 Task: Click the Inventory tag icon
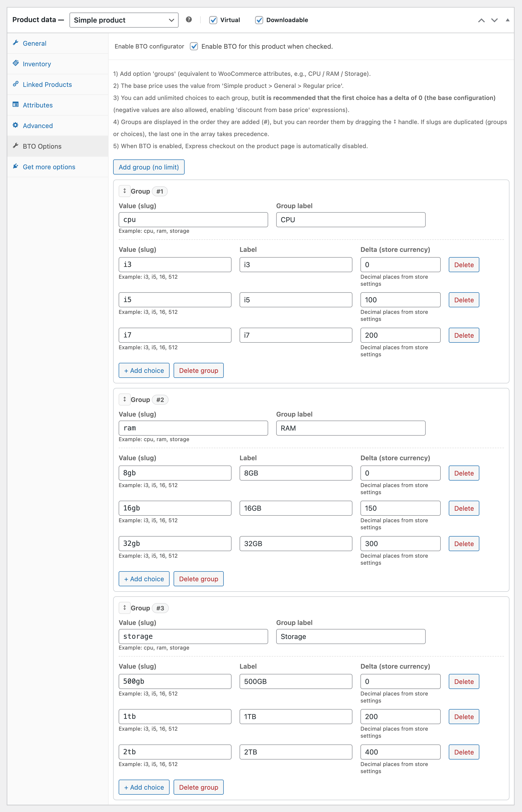tap(16, 63)
